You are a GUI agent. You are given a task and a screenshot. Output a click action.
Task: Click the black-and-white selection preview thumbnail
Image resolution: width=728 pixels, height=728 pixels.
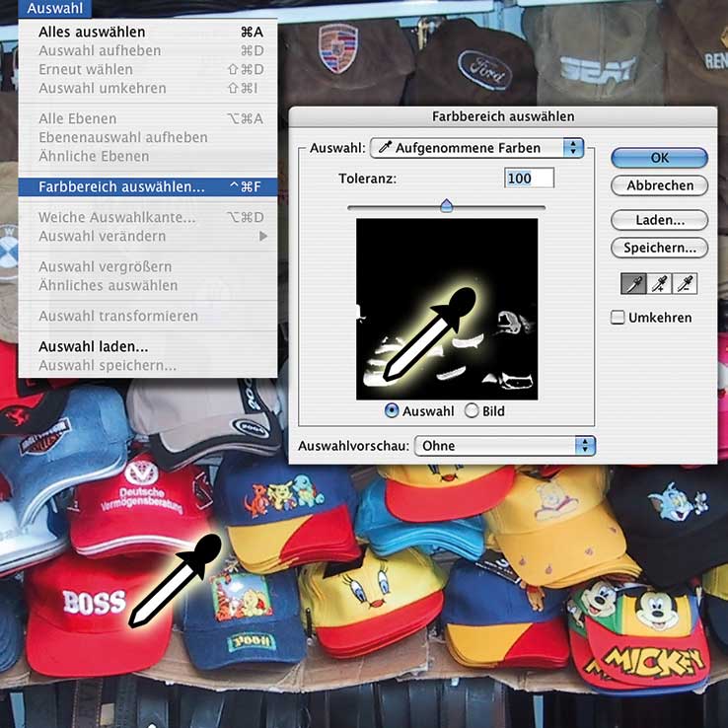click(447, 309)
